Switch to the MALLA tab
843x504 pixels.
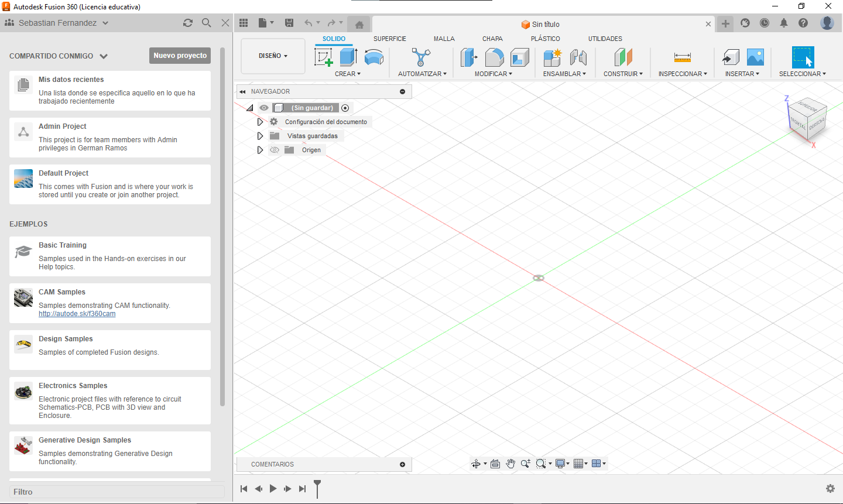[444, 39]
